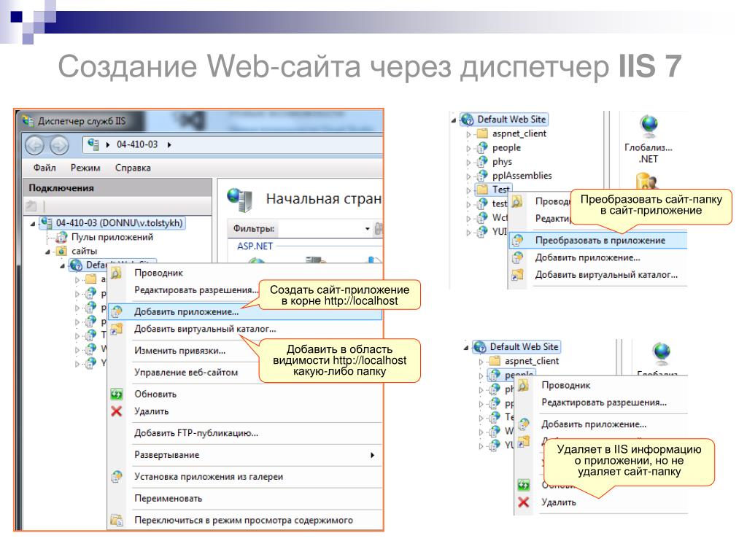Click the Глобализ... .NET globe icon, top-right
The width and height of the screenshot is (747, 560).
click(x=649, y=125)
